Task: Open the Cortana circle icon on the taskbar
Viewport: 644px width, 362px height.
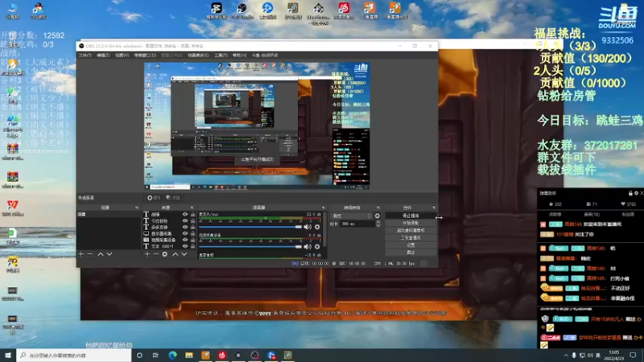Action: click(139, 355)
